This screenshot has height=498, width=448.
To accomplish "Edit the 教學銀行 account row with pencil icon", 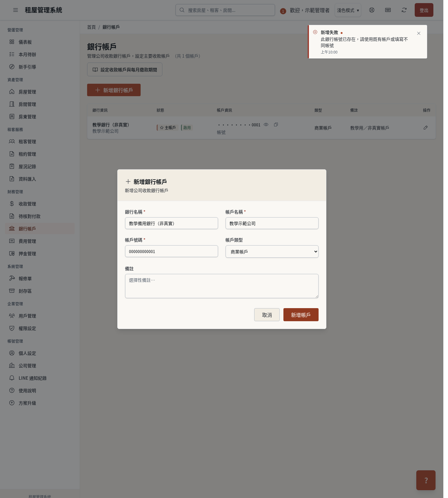I will tap(426, 128).
